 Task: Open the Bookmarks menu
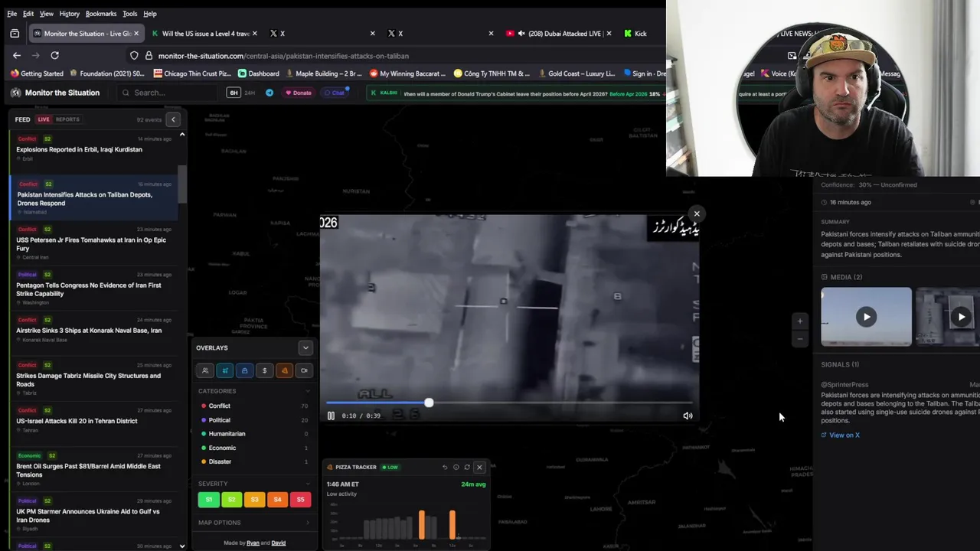[101, 14]
